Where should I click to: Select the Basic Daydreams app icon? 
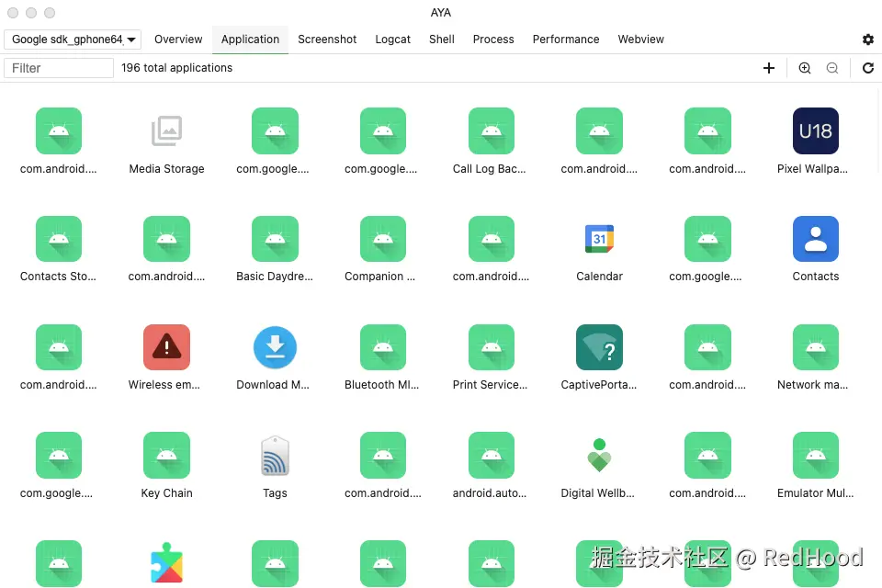pos(275,239)
